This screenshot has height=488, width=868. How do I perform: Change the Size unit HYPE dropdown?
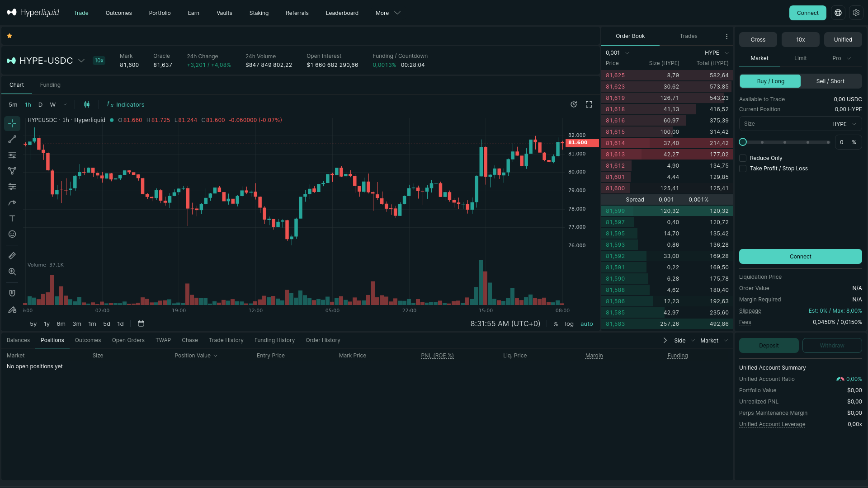pyautogui.click(x=844, y=124)
